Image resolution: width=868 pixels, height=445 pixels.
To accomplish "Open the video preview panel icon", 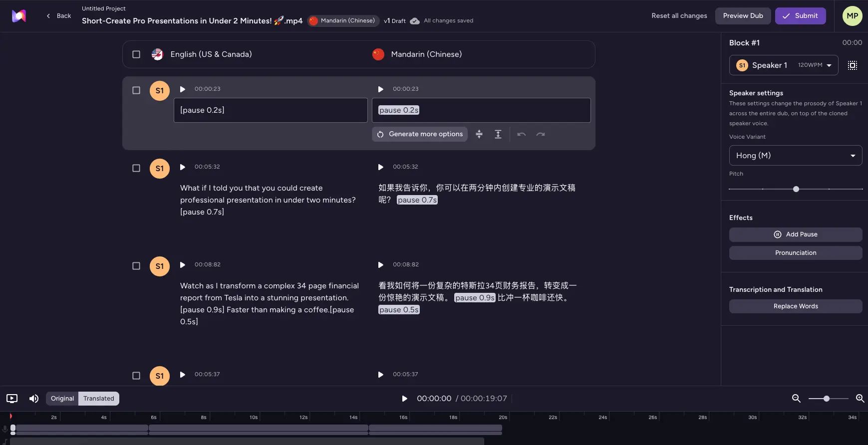I will pos(12,399).
